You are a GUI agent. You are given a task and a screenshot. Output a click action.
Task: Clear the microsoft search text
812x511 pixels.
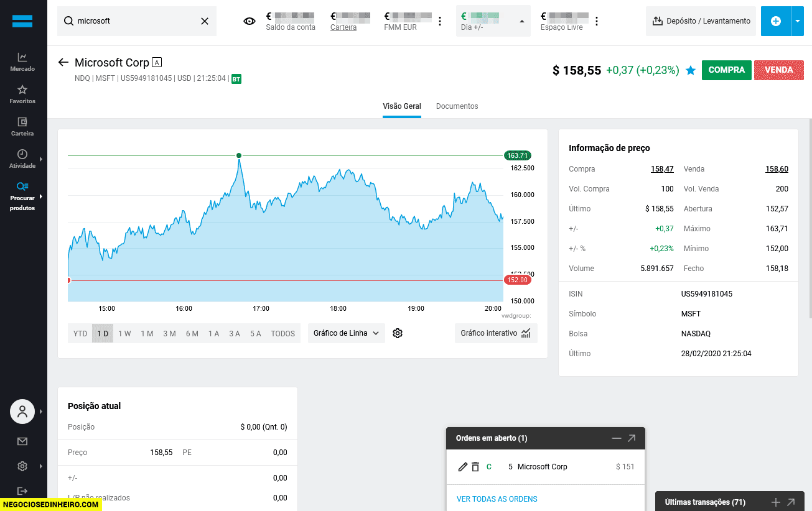[205, 21]
